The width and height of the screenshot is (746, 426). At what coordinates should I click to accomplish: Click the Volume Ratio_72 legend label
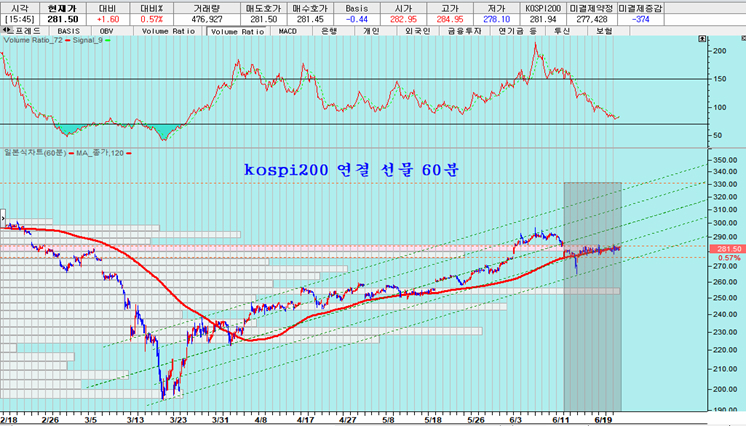(x=33, y=40)
